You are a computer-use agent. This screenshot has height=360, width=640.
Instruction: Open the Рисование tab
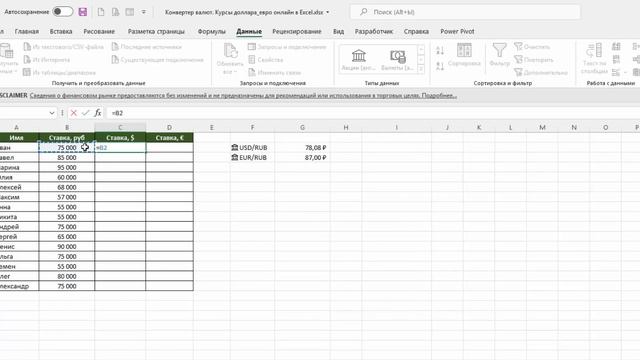pyautogui.click(x=99, y=31)
